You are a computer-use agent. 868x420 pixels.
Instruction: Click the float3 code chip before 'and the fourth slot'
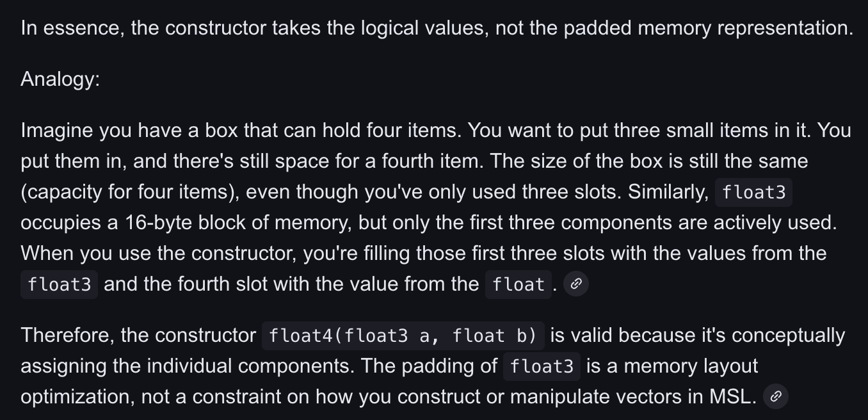[60, 284]
